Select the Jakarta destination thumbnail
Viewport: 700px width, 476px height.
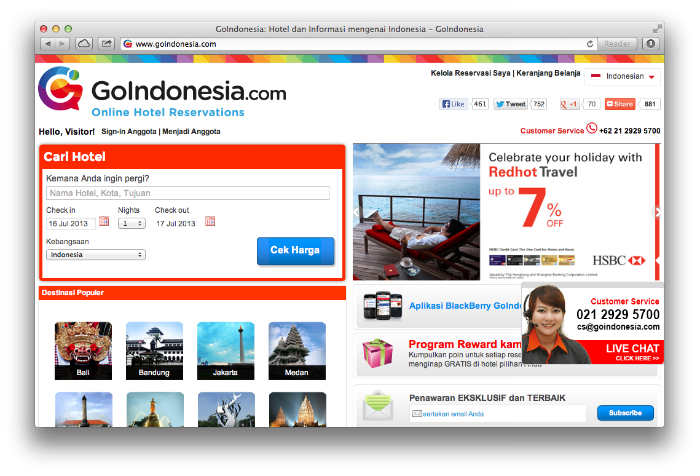point(225,351)
